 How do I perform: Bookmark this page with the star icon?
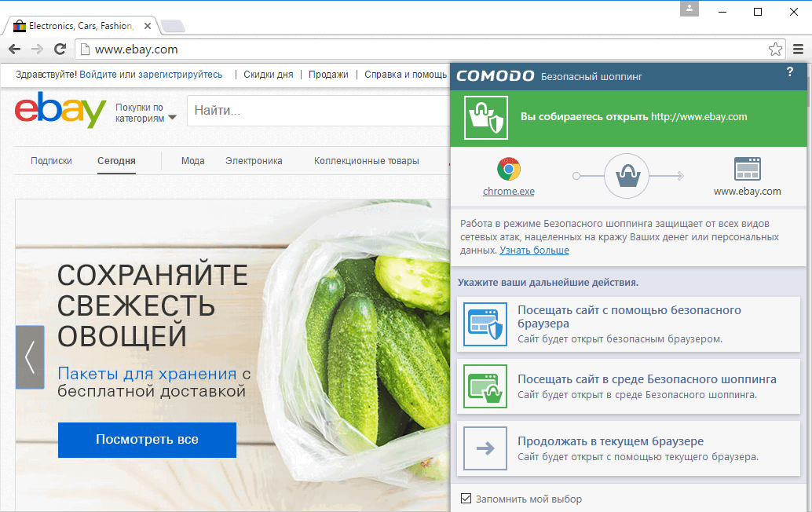(775, 49)
